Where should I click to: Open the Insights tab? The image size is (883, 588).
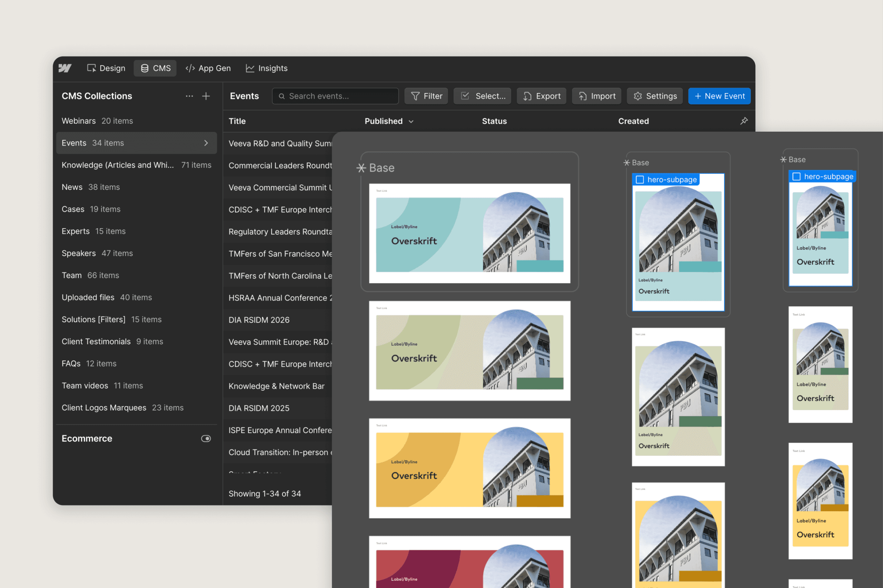[266, 68]
